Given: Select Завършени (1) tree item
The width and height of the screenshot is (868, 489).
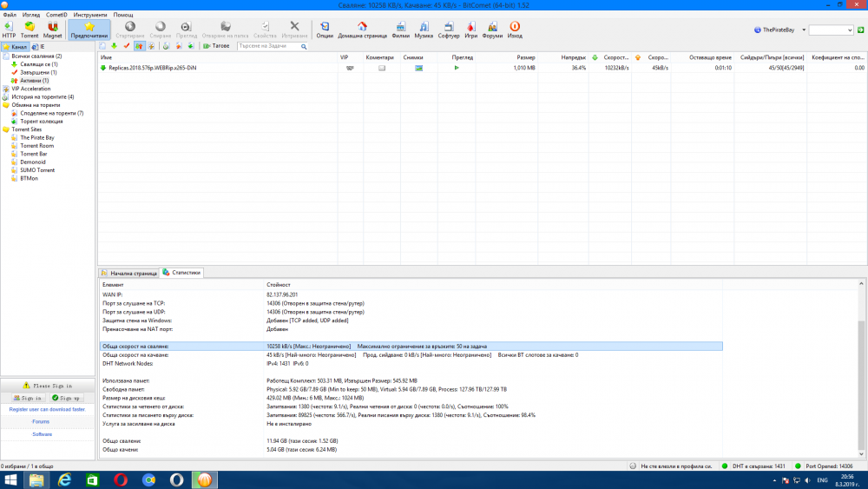Looking at the screenshot, I should [x=38, y=73].
